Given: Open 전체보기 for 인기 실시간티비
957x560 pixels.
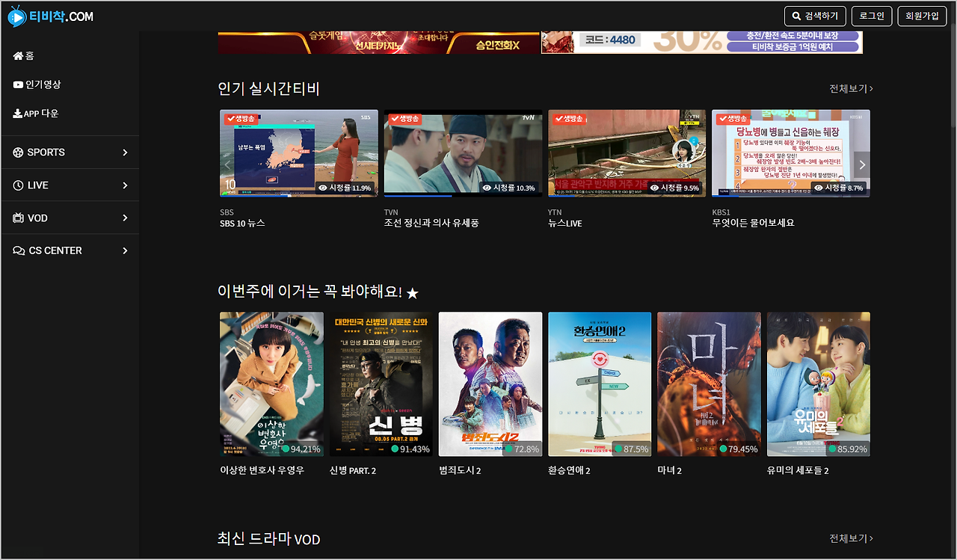Looking at the screenshot, I should pyautogui.click(x=849, y=88).
